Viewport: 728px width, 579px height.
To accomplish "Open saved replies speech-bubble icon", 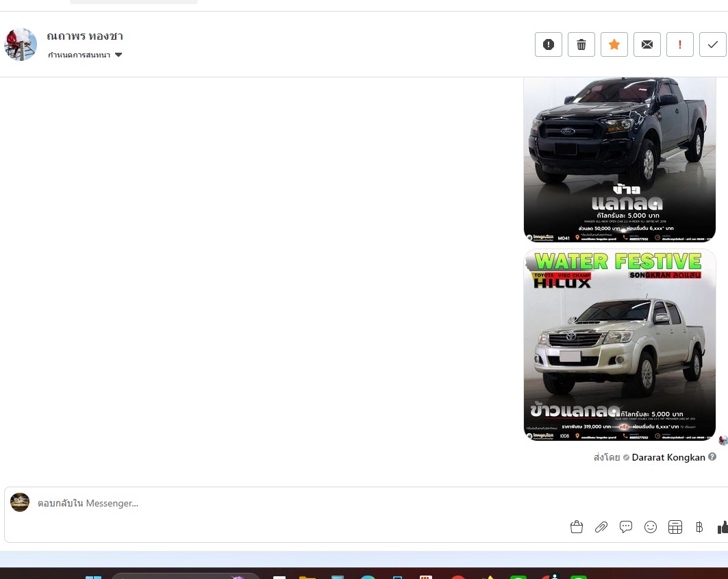I will pos(626,527).
